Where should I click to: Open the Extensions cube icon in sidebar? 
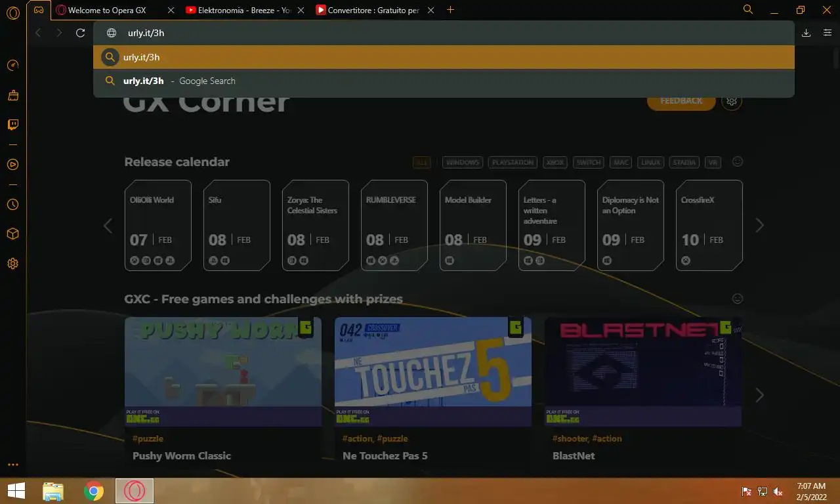click(x=12, y=234)
